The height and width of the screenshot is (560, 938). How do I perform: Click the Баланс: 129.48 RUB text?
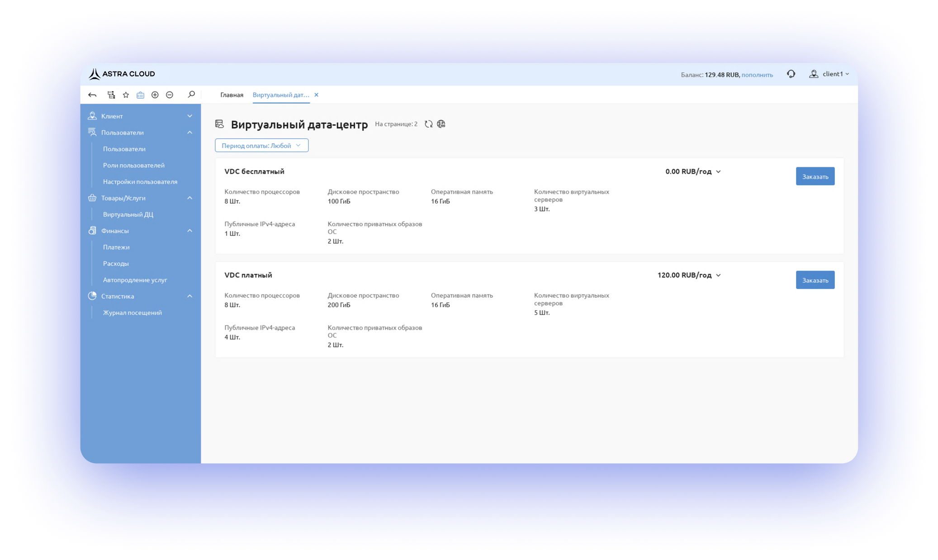point(710,75)
